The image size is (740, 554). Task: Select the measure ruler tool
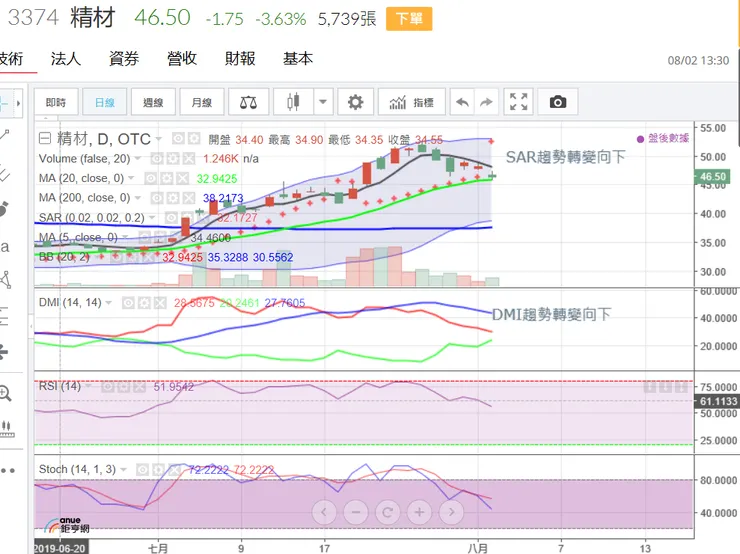[x=6, y=428]
